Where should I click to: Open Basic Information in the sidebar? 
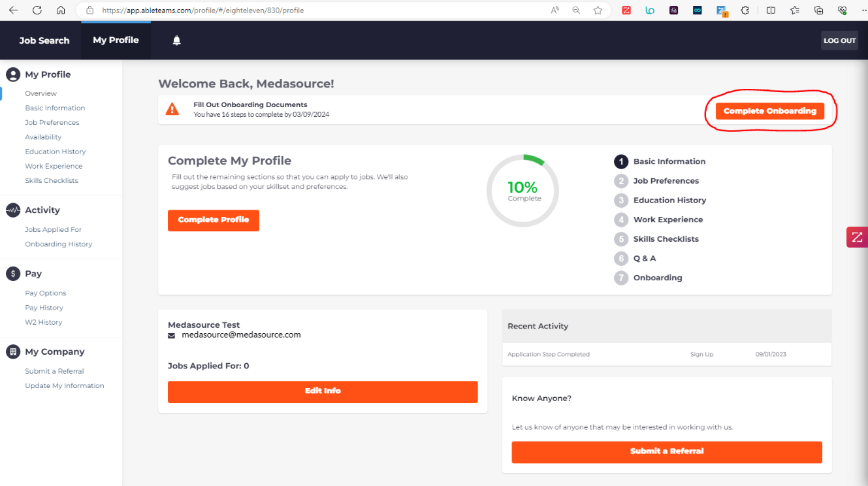(x=55, y=108)
